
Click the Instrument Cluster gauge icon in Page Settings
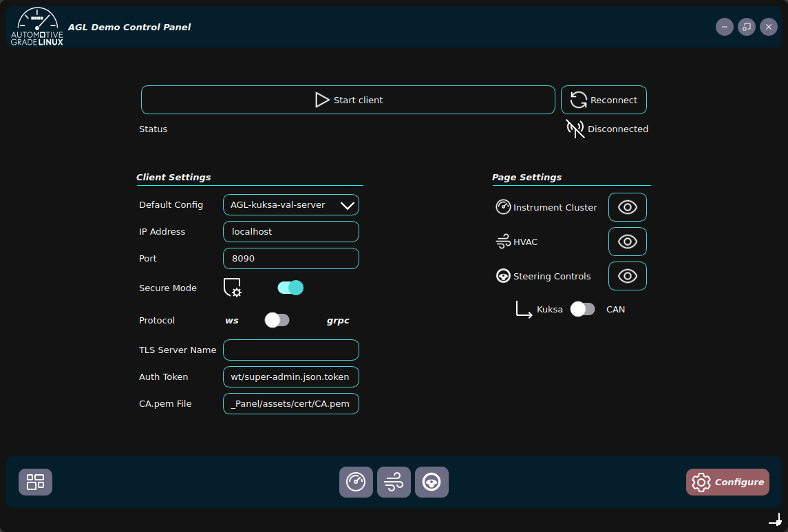pos(503,207)
